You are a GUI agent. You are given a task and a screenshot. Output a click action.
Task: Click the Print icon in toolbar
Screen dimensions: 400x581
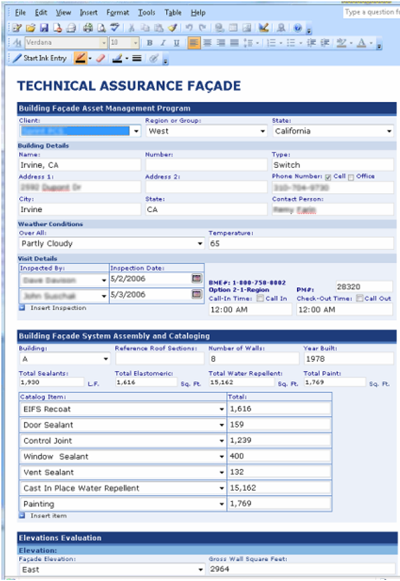[x=88, y=28]
